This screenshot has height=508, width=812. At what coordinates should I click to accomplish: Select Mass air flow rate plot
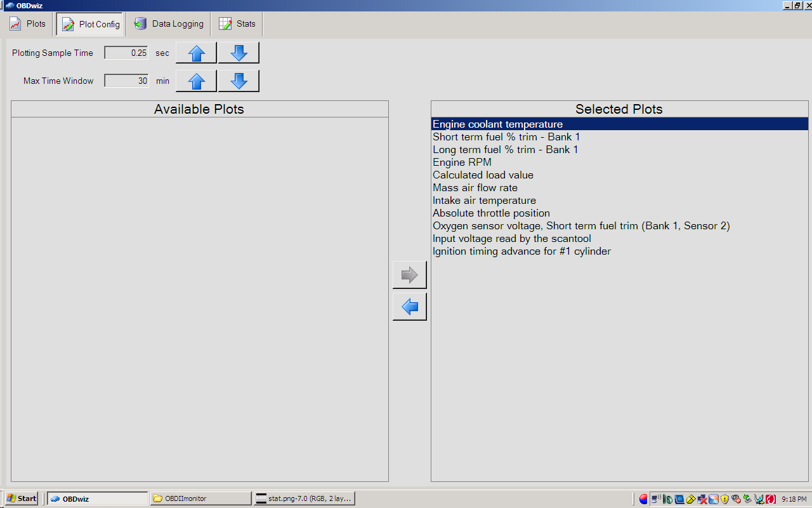click(x=475, y=188)
